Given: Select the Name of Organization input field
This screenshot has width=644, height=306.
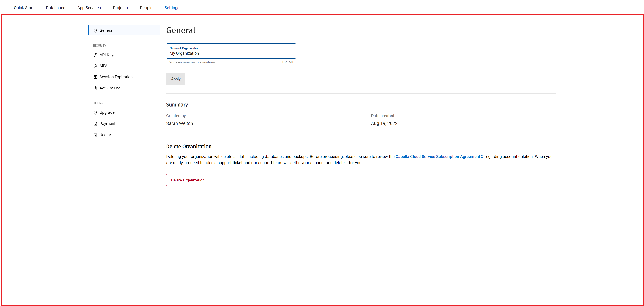Looking at the screenshot, I should 231,53.
